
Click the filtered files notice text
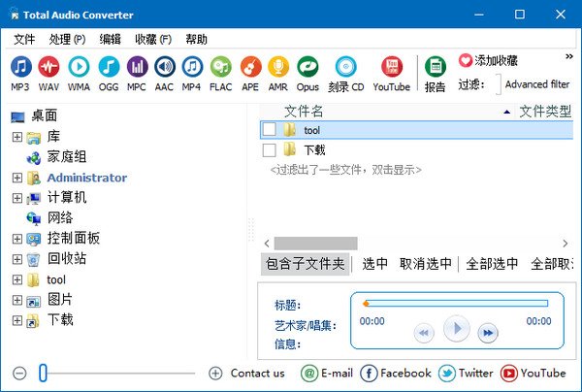tap(346, 170)
